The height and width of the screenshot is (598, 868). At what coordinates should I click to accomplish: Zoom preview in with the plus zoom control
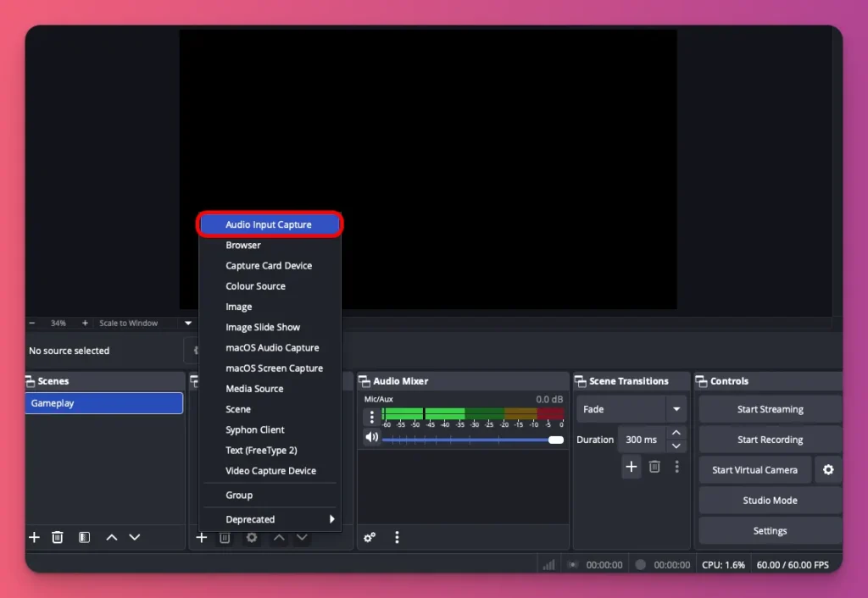(x=85, y=323)
